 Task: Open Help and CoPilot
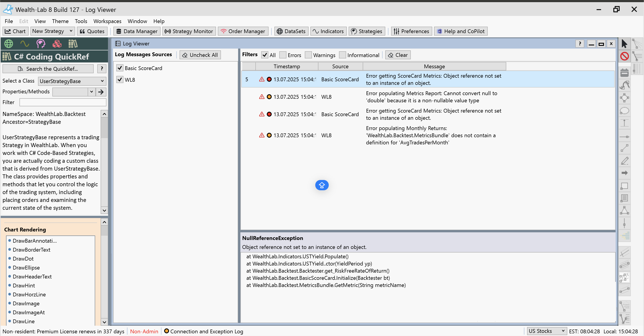click(461, 31)
